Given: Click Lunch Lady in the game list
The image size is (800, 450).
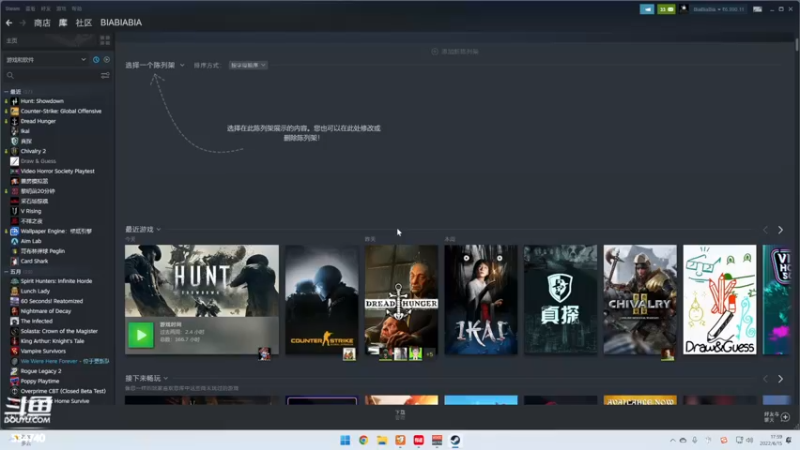Looking at the screenshot, I should coord(35,291).
